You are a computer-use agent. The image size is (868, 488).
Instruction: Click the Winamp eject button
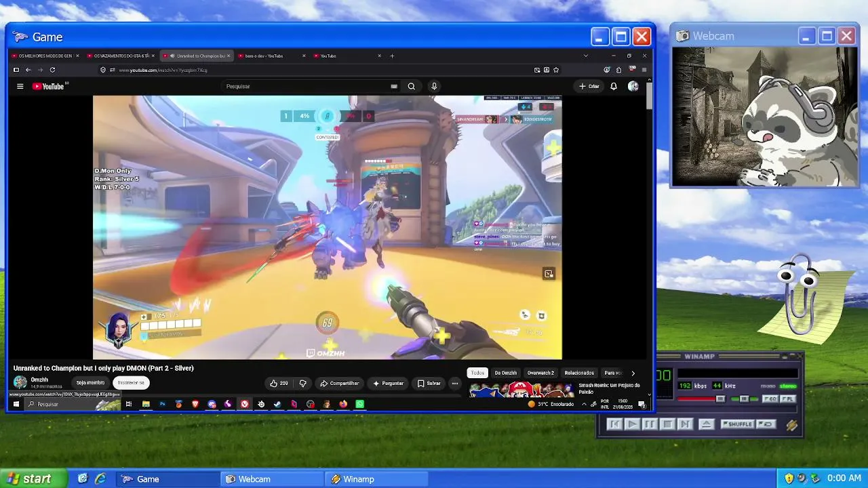[x=706, y=424]
